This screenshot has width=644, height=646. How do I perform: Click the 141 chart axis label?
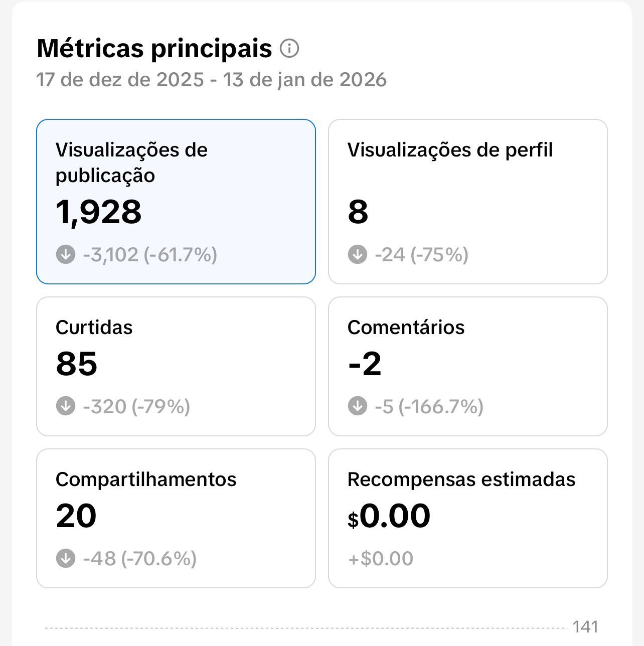pyautogui.click(x=585, y=627)
